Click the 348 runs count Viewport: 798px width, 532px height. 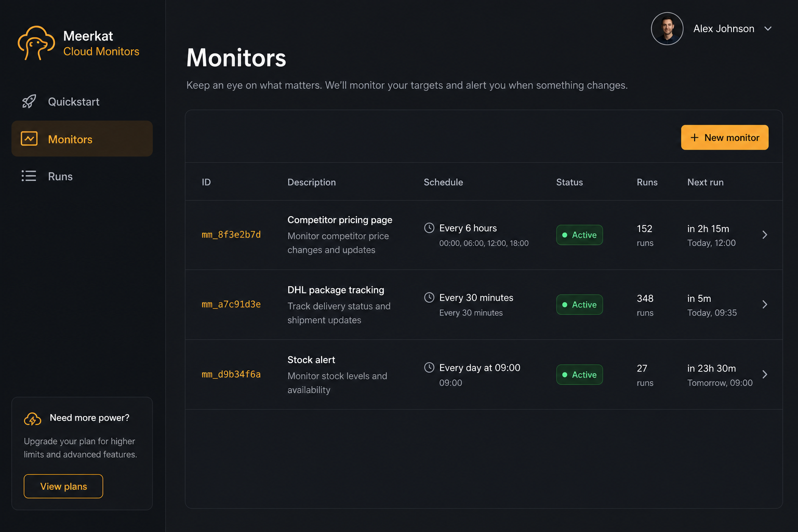(x=645, y=298)
